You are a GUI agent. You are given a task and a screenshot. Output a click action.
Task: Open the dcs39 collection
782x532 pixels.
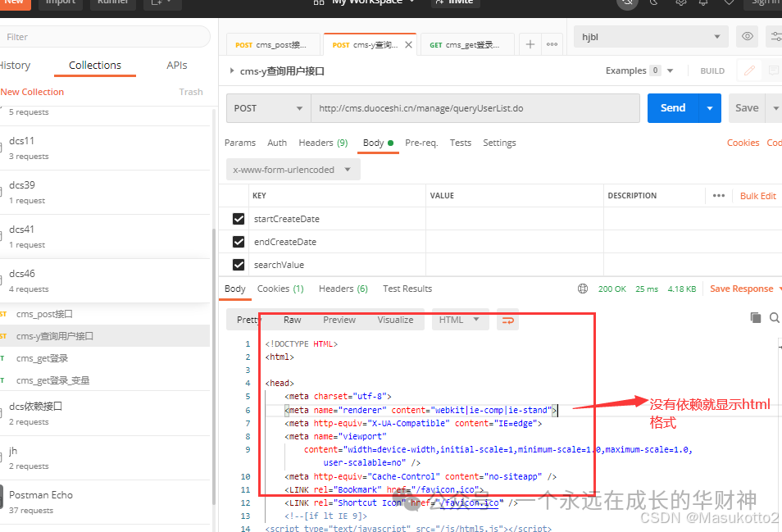(105, 193)
